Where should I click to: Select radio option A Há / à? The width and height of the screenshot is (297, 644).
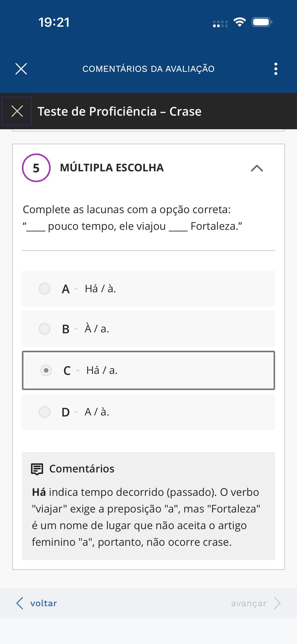point(45,289)
